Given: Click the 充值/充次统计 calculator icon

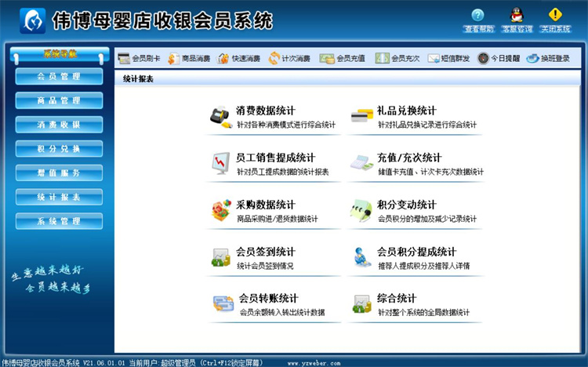Looking at the screenshot, I should click(x=361, y=163).
